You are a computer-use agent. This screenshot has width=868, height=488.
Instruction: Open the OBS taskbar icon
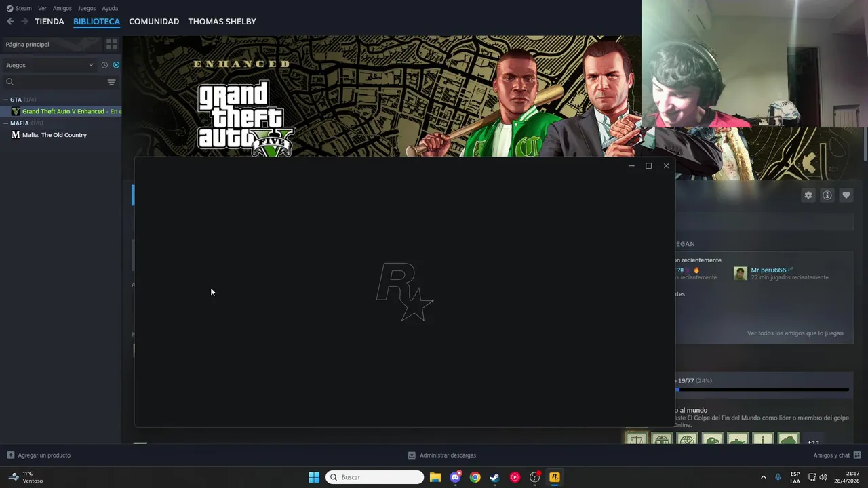(x=535, y=477)
